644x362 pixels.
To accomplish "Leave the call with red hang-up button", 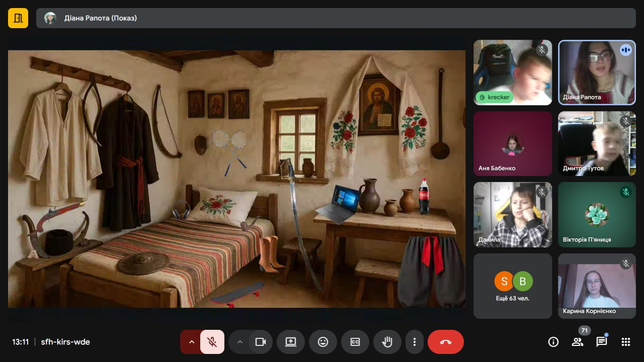I will (x=446, y=342).
